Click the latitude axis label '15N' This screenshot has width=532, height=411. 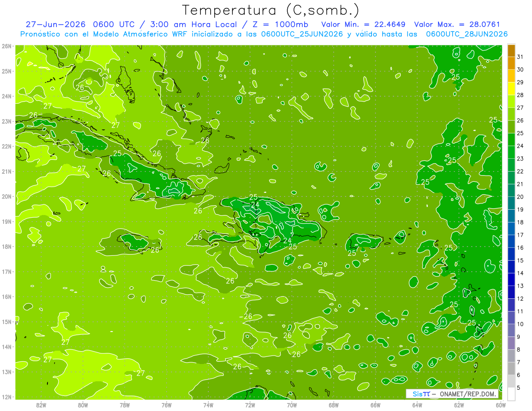[7, 321]
